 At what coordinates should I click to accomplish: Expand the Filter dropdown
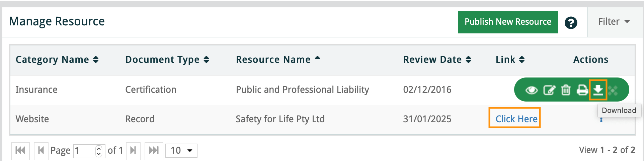tap(614, 22)
